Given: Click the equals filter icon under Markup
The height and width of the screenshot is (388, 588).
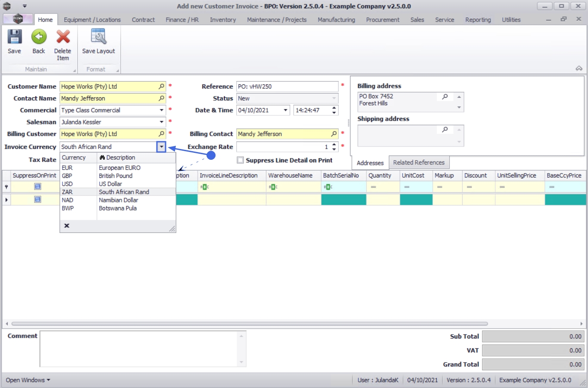Looking at the screenshot, I should pos(439,187).
